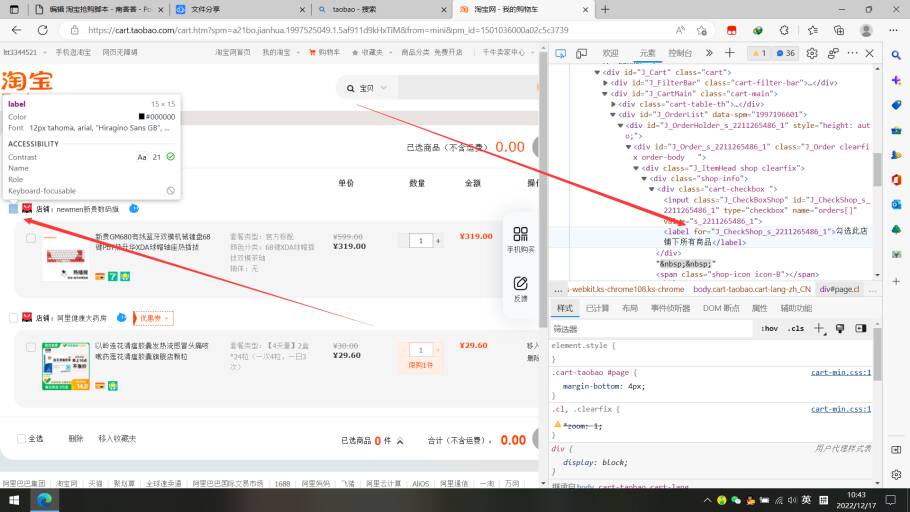Check the 阿里健康大药房 shop checkbox
Image resolution: width=910 pixels, height=512 pixels.
(x=13, y=318)
